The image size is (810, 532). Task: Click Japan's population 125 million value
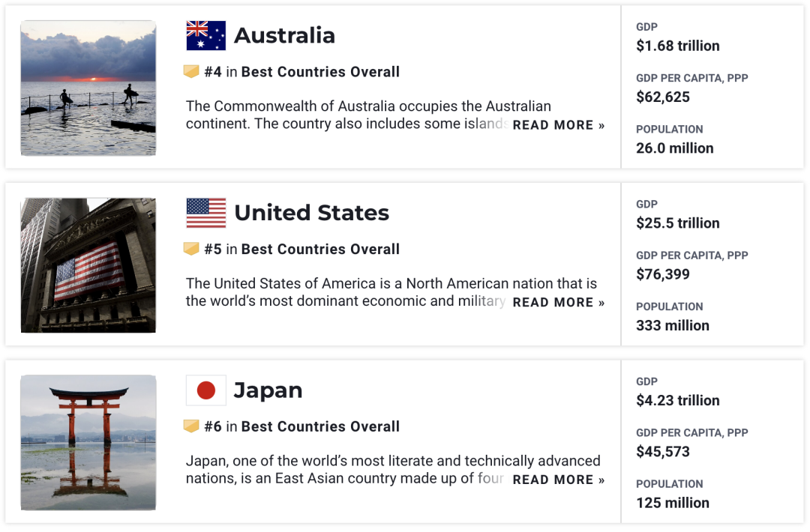[x=672, y=503]
